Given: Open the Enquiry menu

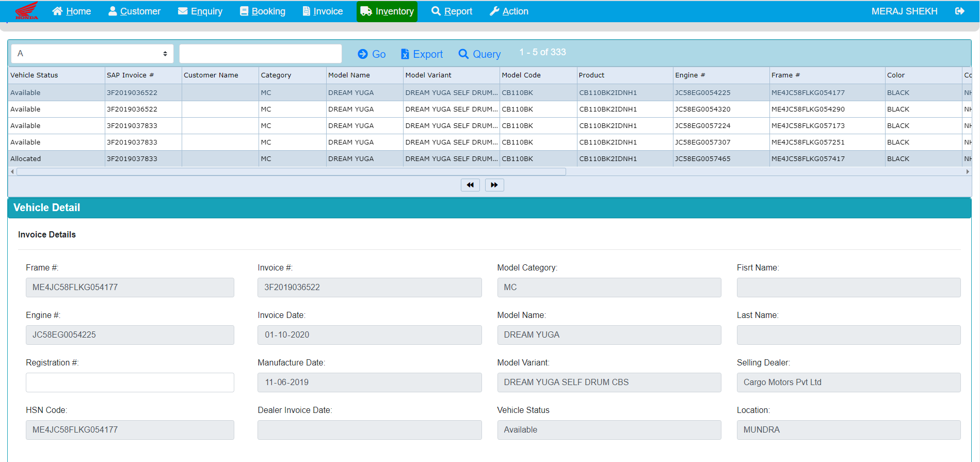Looking at the screenshot, I should click(x=200, y=11).
